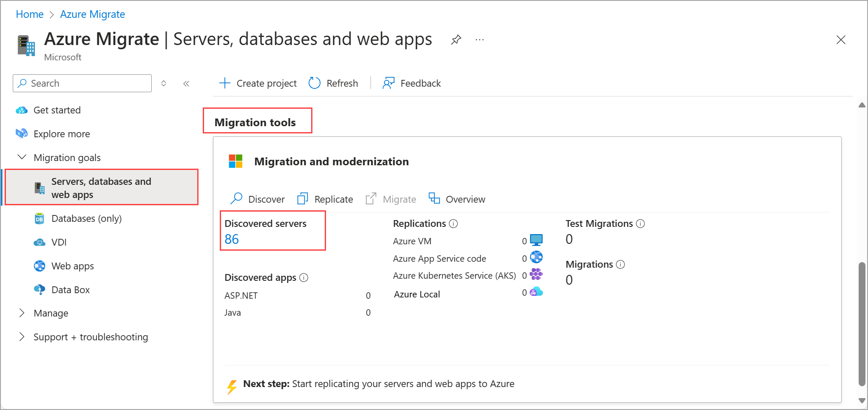Pin Azure Migrate to dashboard
Image resolution: width=868 pixels, height=410 pixels.
[x=456, y=40]
